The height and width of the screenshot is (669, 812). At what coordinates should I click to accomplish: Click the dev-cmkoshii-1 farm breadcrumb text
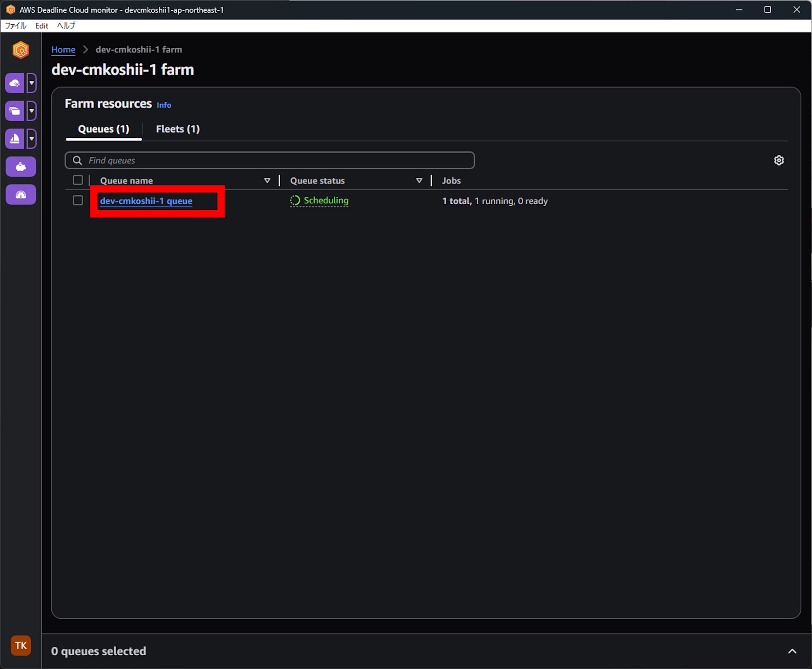[x=139, y=50]
